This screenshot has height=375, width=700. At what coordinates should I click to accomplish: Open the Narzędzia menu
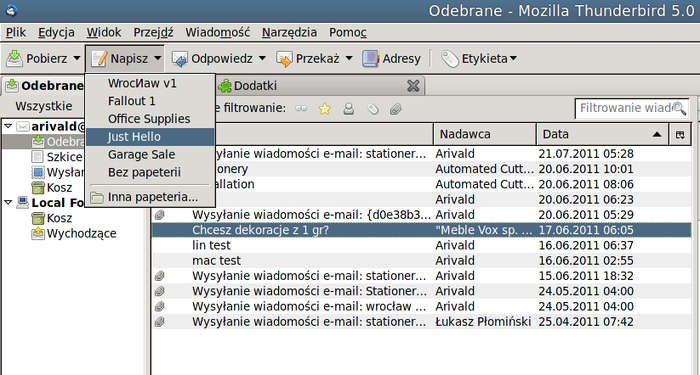289,32
